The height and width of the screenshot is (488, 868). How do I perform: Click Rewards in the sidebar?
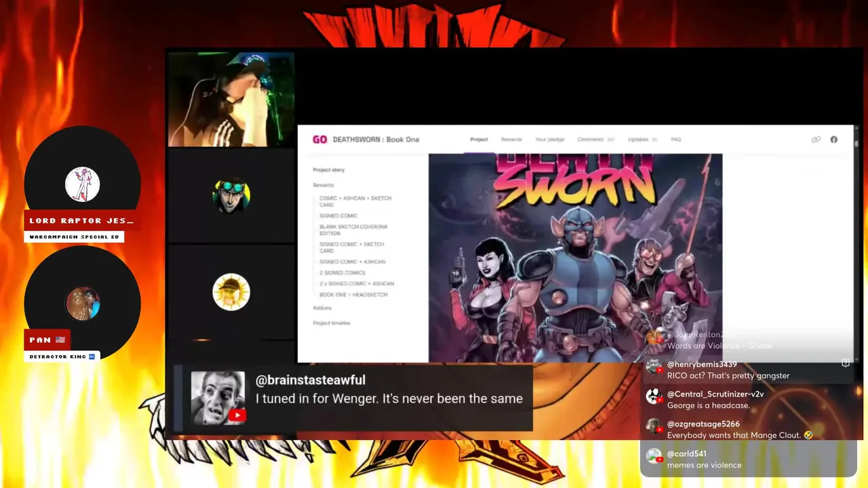point(323,185)
